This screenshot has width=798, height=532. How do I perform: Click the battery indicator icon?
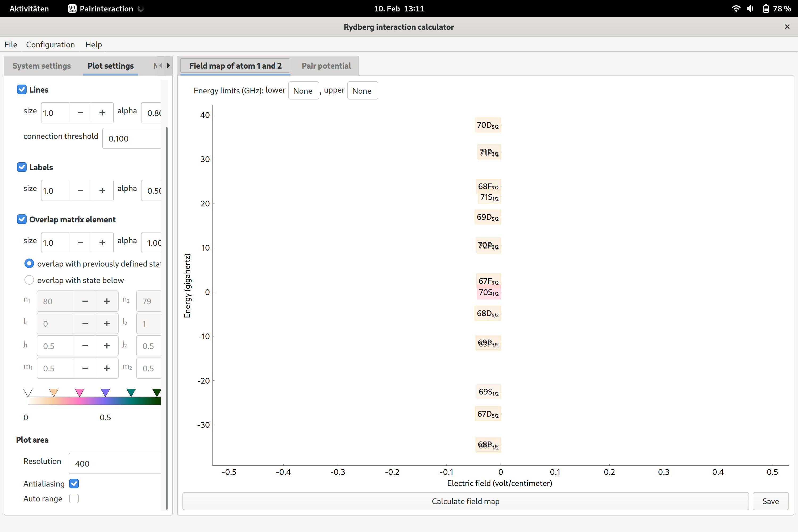point(766,9)
